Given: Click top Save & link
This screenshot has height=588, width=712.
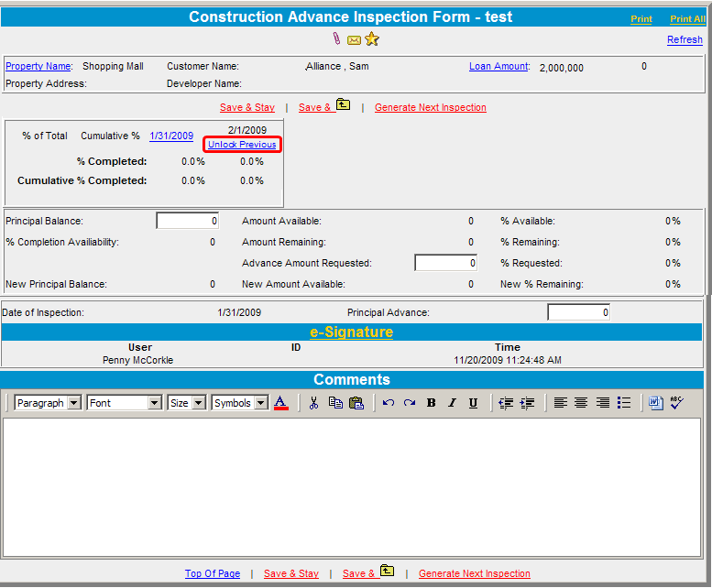Looking at the screenshot, I should pos(314,107).
